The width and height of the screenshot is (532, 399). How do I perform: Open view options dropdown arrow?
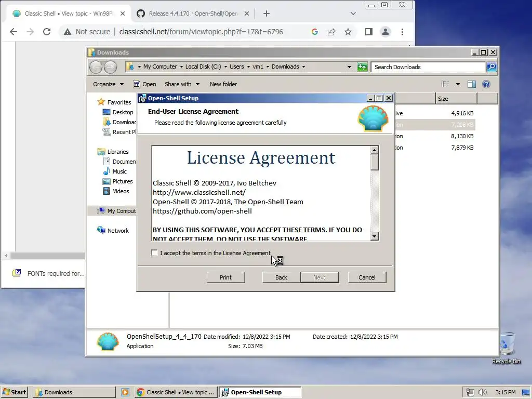[x=458, y=84]
